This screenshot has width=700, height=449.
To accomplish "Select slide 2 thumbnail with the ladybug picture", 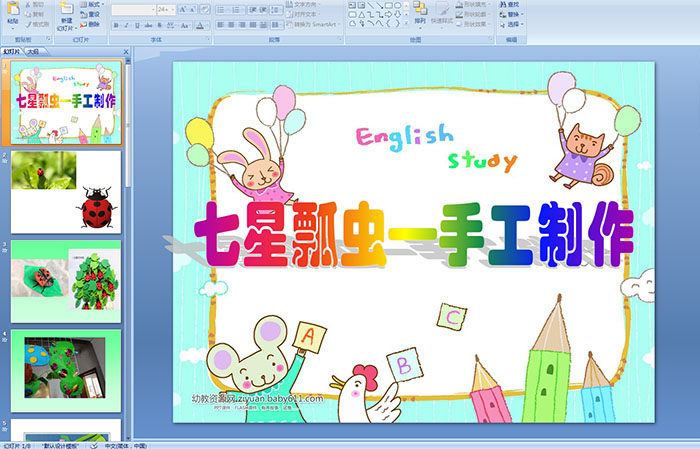I will click(x=66, y=192).
